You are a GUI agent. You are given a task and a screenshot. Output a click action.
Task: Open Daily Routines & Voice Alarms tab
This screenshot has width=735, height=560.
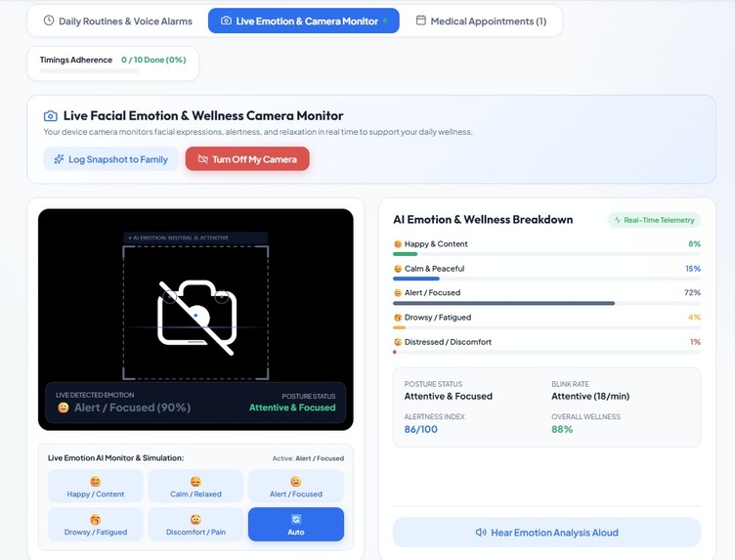(x=117, y=22)
